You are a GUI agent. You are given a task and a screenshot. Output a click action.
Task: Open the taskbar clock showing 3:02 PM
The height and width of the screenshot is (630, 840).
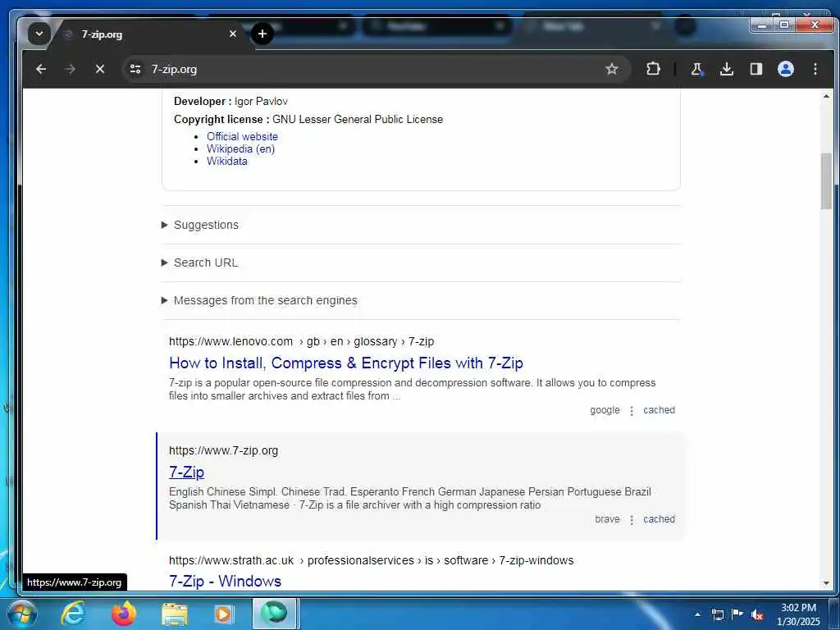pos(798,614)
